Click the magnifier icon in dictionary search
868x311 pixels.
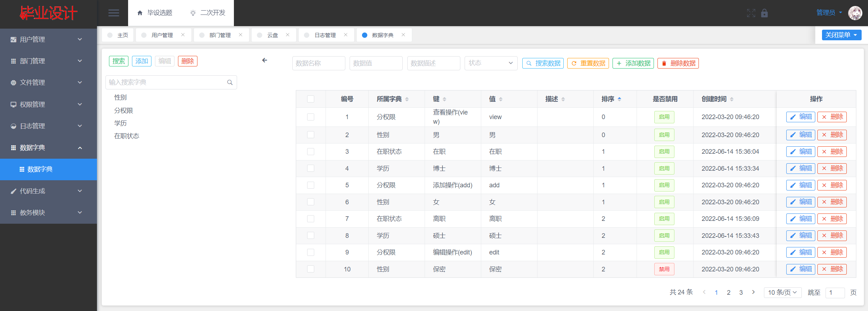[230, 82]
